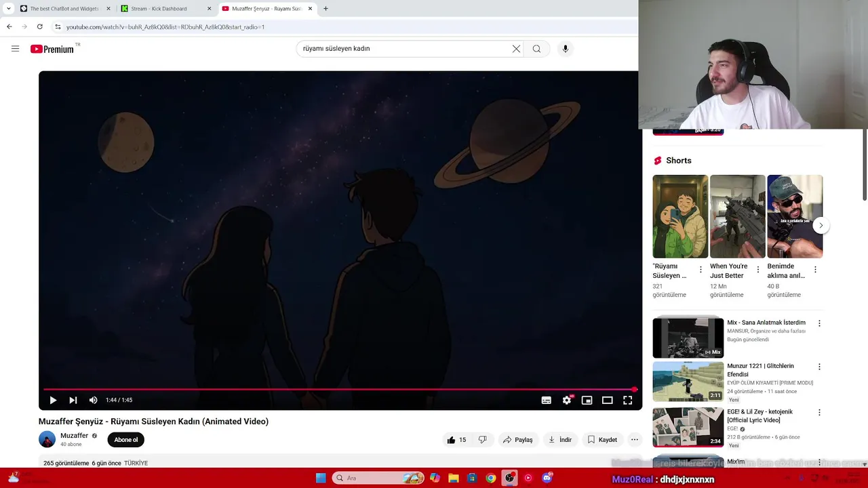Open File Explorer from taskbar
The height and width of the screenshot is (488, 868).
[x=454, y=478]
